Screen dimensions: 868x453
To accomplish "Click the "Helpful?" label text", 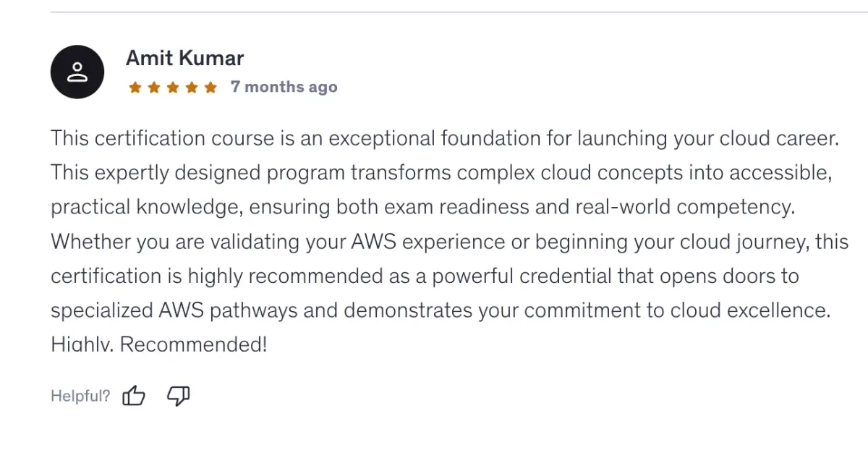I will (x=80, y=396).
